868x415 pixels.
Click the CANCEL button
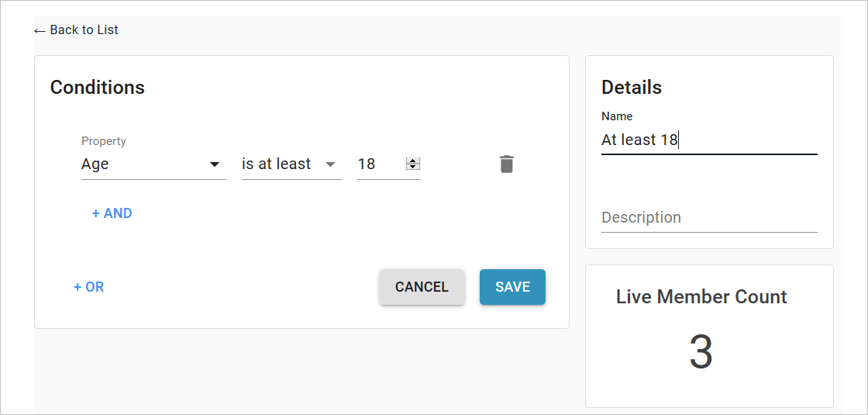click(x=422, y=287)
